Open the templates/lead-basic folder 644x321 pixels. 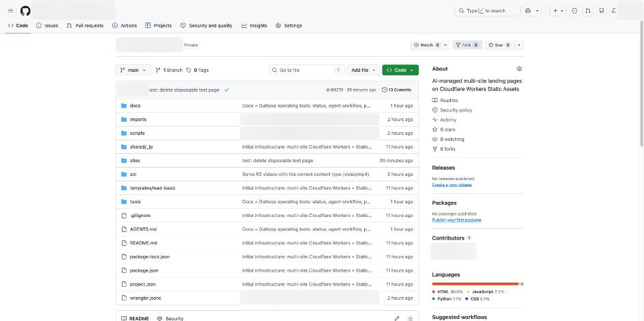click(x=153, y=188)
